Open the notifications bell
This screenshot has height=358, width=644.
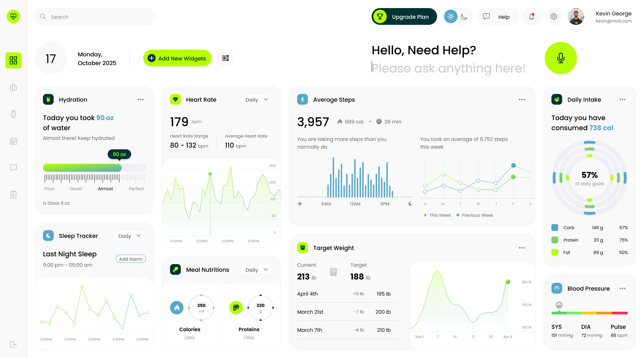tap(532, 16)
